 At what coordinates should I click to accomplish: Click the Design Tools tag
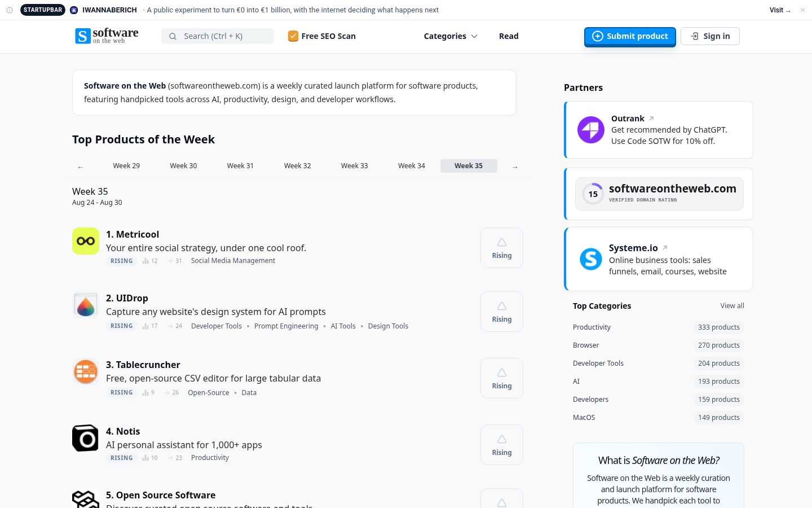tap(388, 326)
